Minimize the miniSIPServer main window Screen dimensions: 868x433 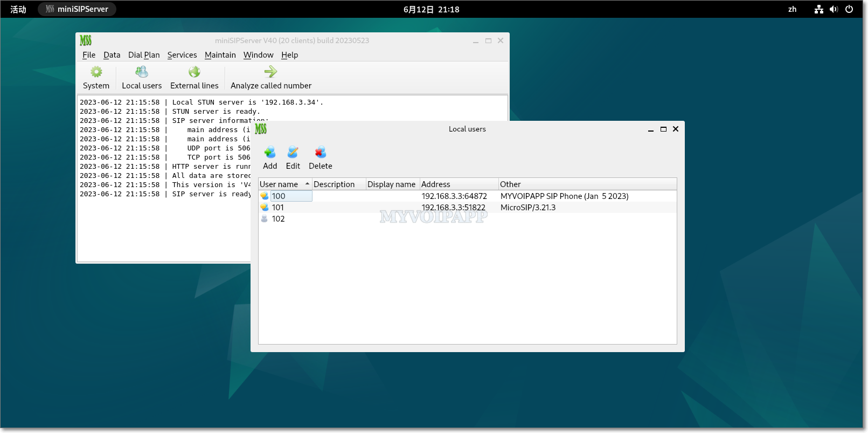pyautogui.click(x=476, y=41)
